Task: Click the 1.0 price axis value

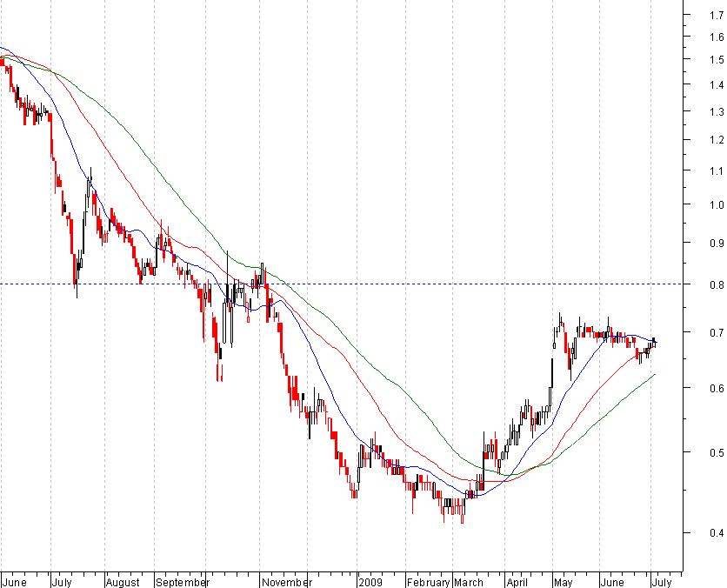Action: coord(717,205)
